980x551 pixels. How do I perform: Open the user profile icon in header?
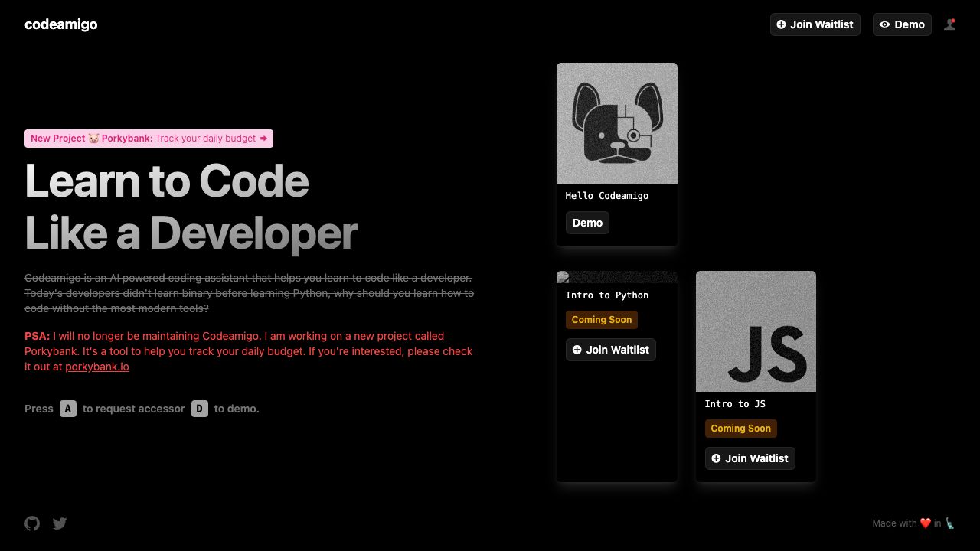tap(949, 24)
